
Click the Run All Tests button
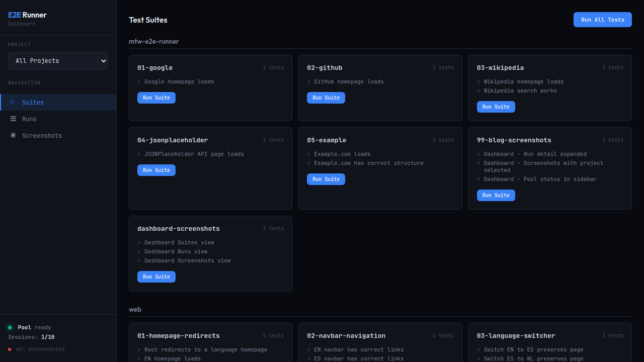pyautogui.click(x=603, y=20)
